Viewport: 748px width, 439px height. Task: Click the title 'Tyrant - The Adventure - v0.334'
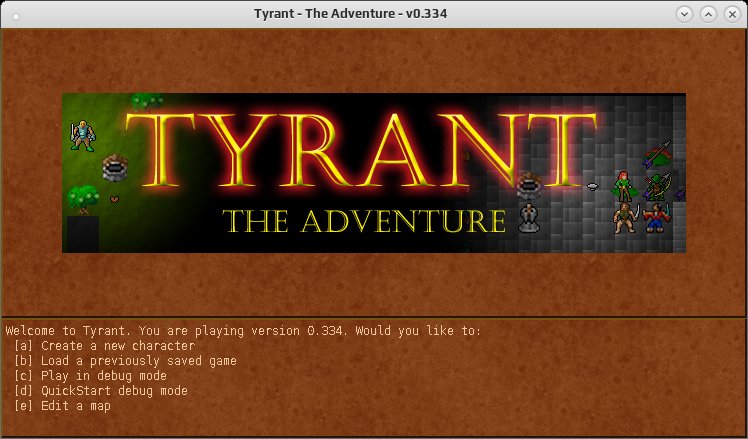coord(351,13)
